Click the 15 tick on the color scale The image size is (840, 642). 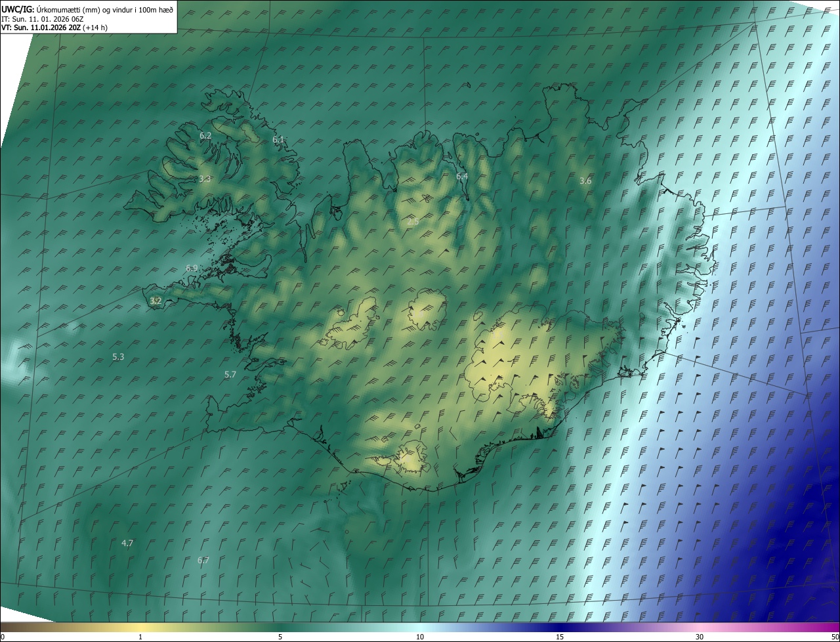tap(560, 637)
